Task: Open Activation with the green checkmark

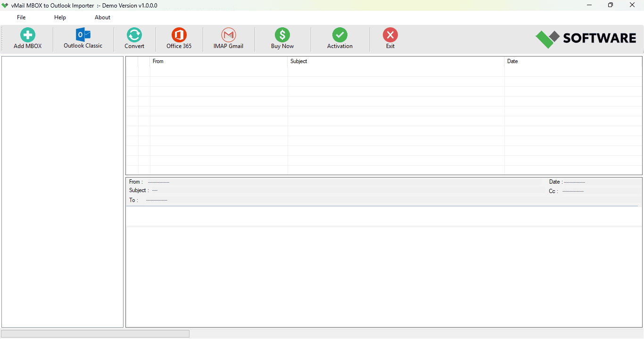Action: [x=340, y=35]
